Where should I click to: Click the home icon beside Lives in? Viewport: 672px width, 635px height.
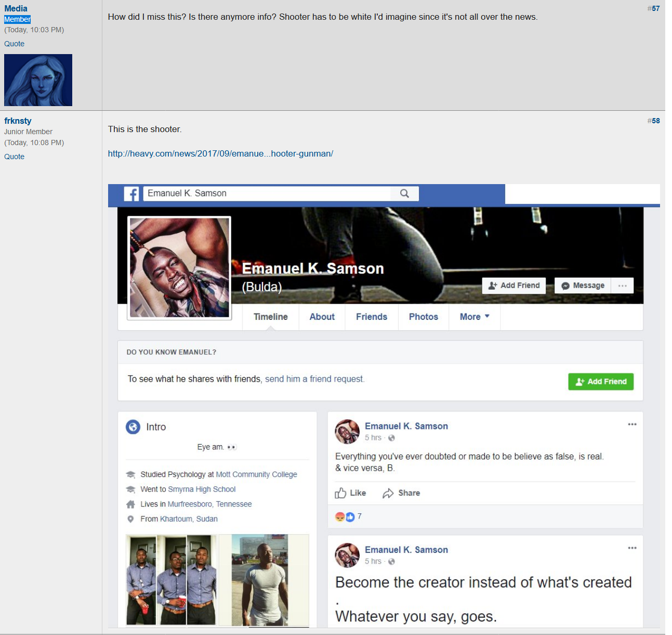coord(130,504)
